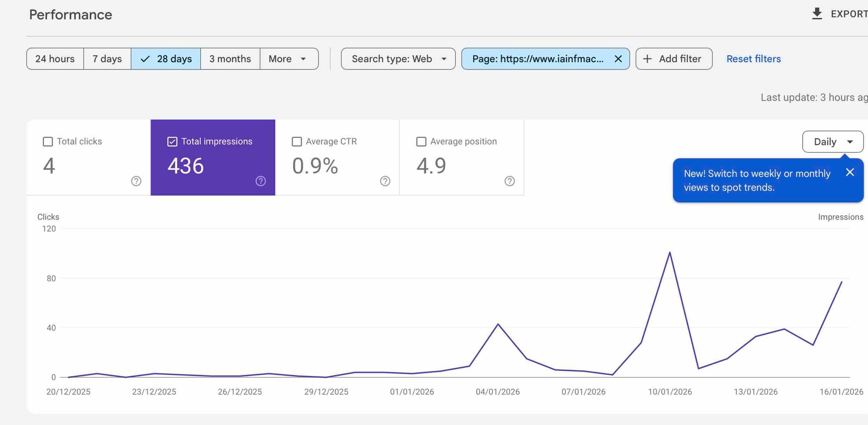The image size is (868, 425).
Task: Click the Reset filters link
Action: [x=753, y=59]
